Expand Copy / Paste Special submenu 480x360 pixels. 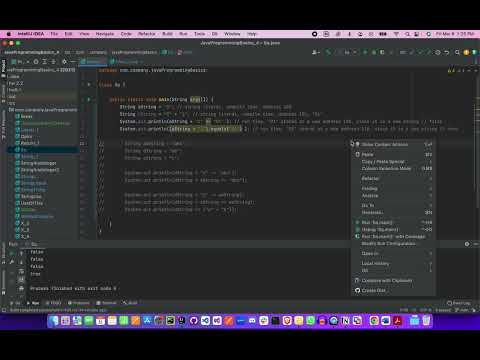(x=393, y=162)
